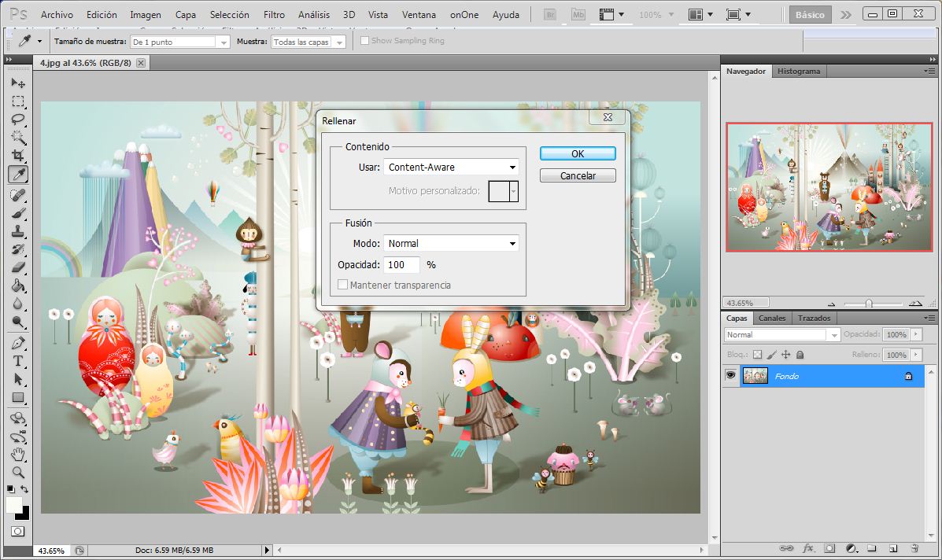Hide the Fondo layer with the eye icon

pos(730,376)
